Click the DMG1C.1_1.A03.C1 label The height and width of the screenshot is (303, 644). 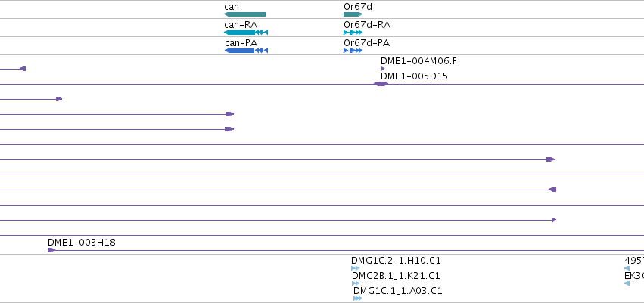point(398,291)
